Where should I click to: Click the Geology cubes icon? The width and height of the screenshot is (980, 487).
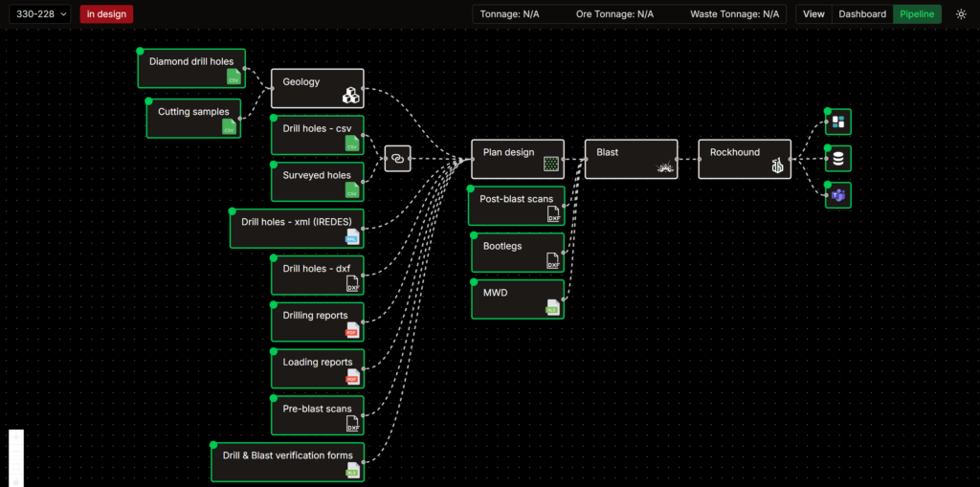tap(351, 96)
